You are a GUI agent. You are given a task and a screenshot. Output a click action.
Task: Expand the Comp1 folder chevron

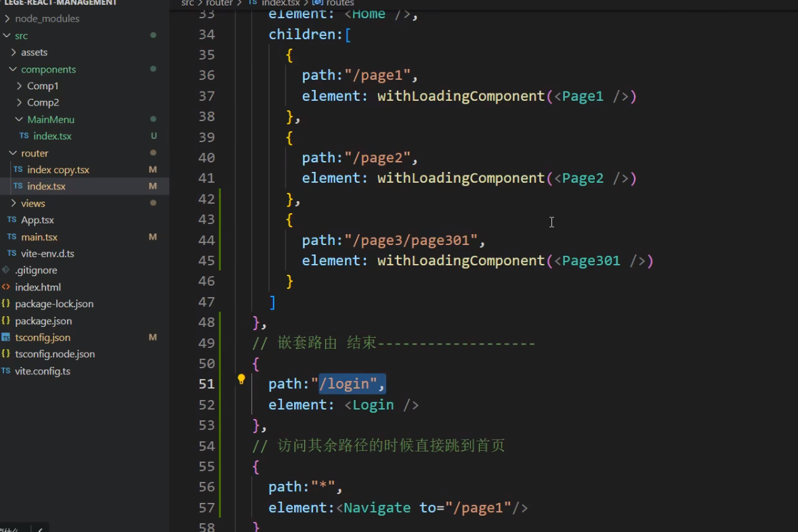pyautogui.click(x=20, y=86)
